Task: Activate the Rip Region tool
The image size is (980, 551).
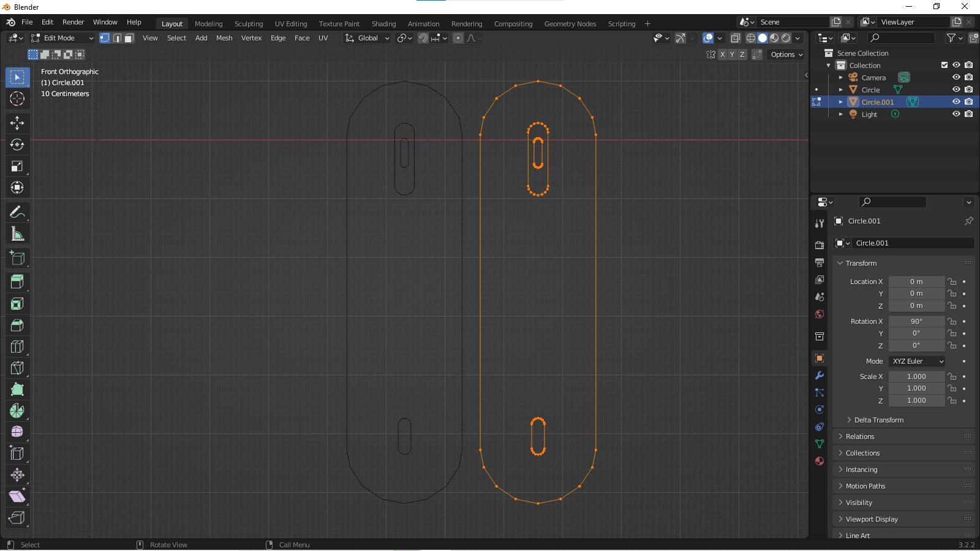Action: click(x=17, y=518)
